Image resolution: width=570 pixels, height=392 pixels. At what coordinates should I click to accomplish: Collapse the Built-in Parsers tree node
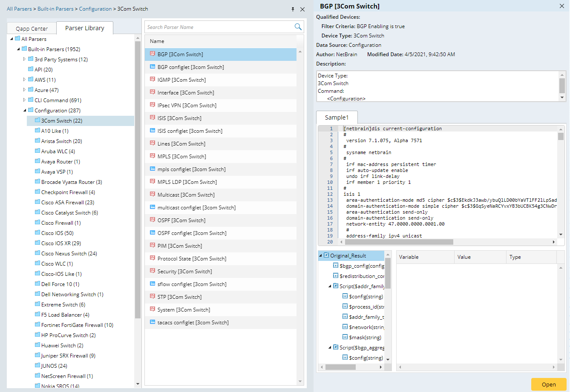click(x=17, y=49)
